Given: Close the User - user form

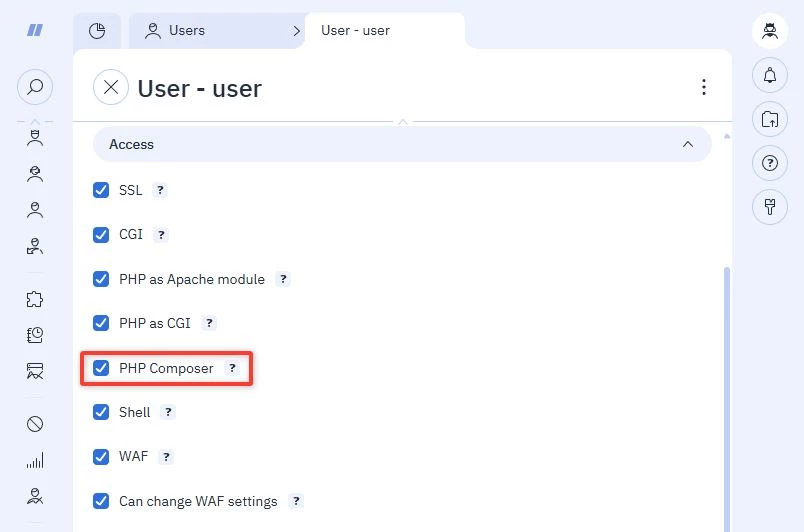Looking at the screenshot, I should point(111,87).
